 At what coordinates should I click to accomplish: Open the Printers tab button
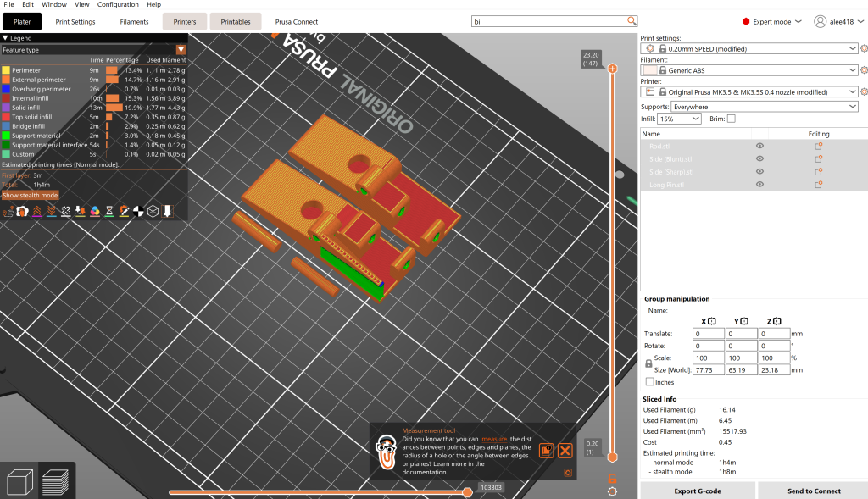coord(185,21)
